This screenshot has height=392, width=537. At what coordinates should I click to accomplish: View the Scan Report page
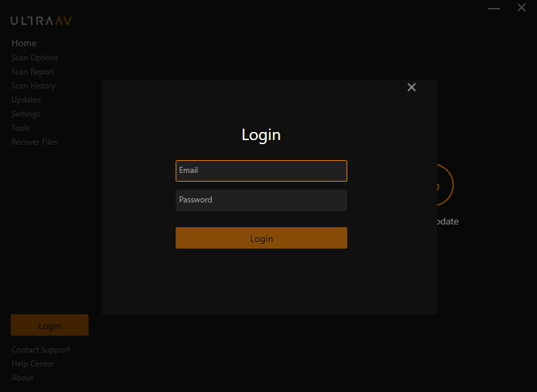tap(33, 72)
